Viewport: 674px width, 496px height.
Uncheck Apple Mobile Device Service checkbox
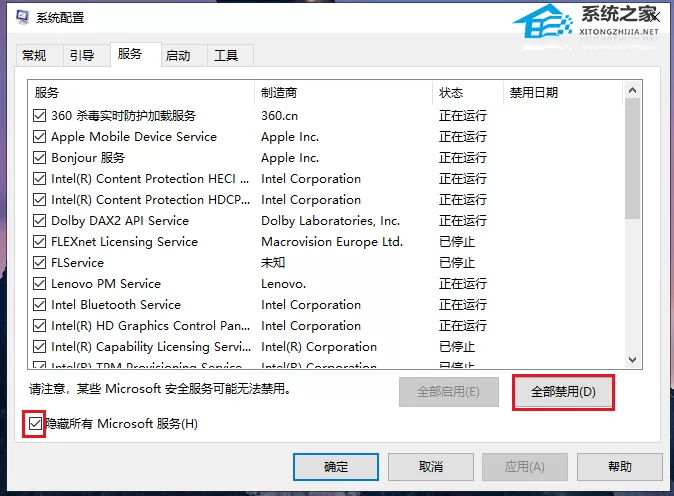tap(40, 137)
